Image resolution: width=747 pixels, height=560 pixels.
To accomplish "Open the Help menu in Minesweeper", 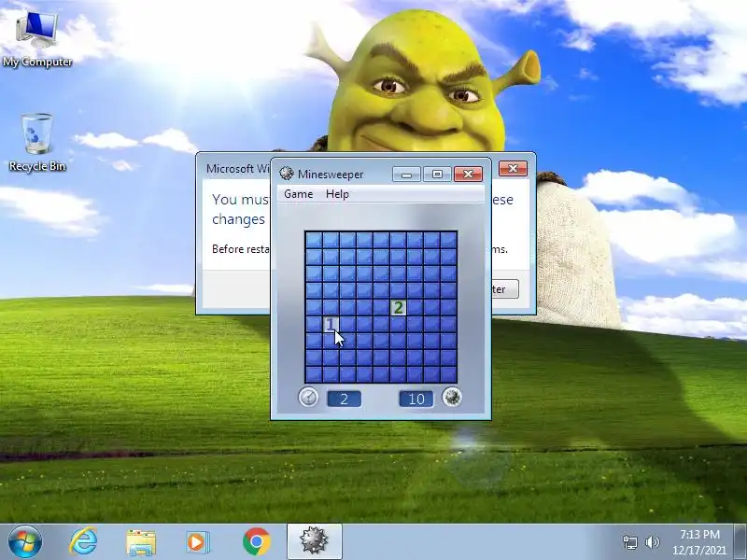I will [337, 194].
